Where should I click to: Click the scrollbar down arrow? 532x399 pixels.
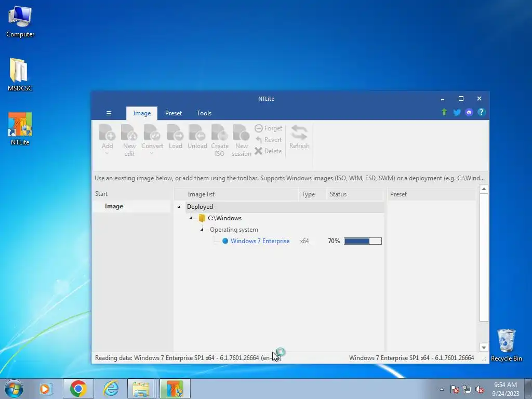[x=484, y=348]
